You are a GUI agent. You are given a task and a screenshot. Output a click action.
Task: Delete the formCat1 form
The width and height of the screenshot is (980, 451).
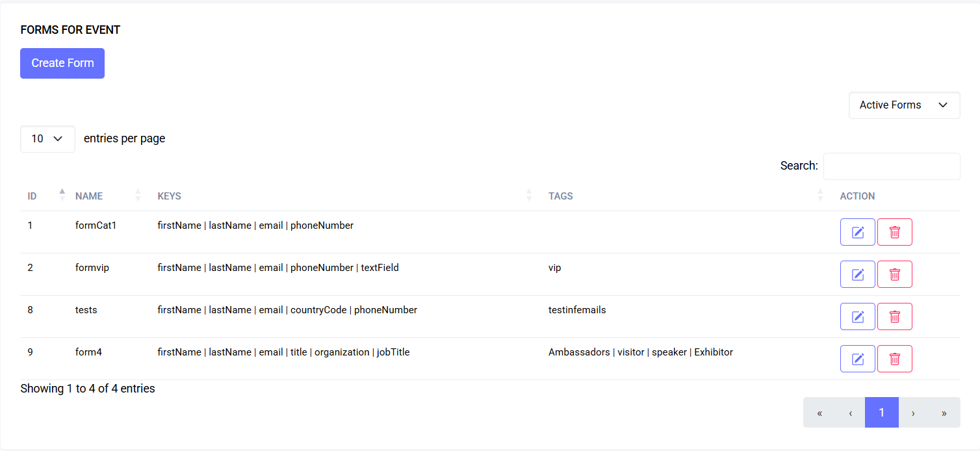click(895, 231)
